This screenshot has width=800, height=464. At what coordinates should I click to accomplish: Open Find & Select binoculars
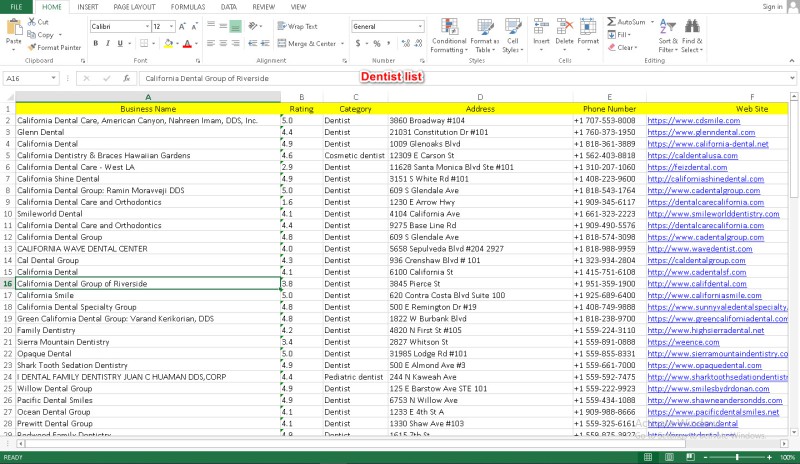[692, 36]
